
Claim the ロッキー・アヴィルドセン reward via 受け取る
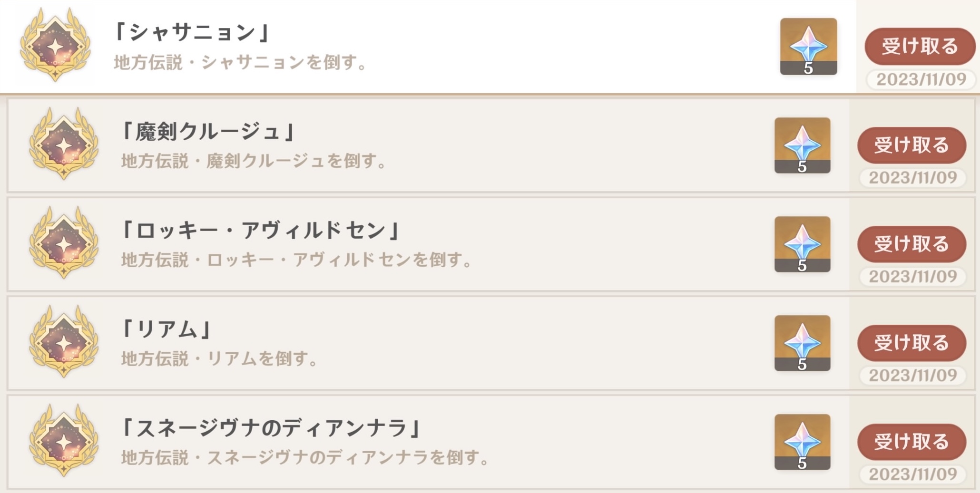point(911,244)
